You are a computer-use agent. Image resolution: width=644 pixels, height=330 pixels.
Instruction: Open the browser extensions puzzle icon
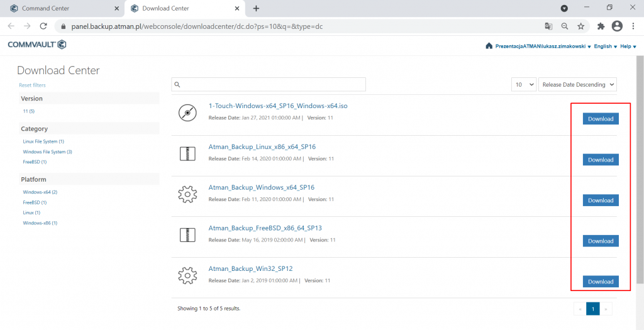pyautogui.click(x=601, y=26)
